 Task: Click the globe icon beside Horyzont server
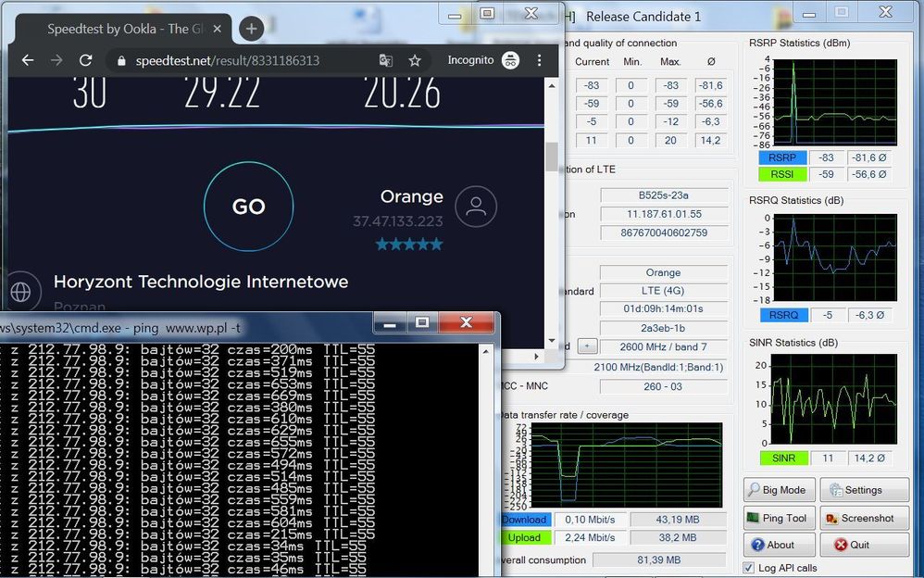pos(20,292)
